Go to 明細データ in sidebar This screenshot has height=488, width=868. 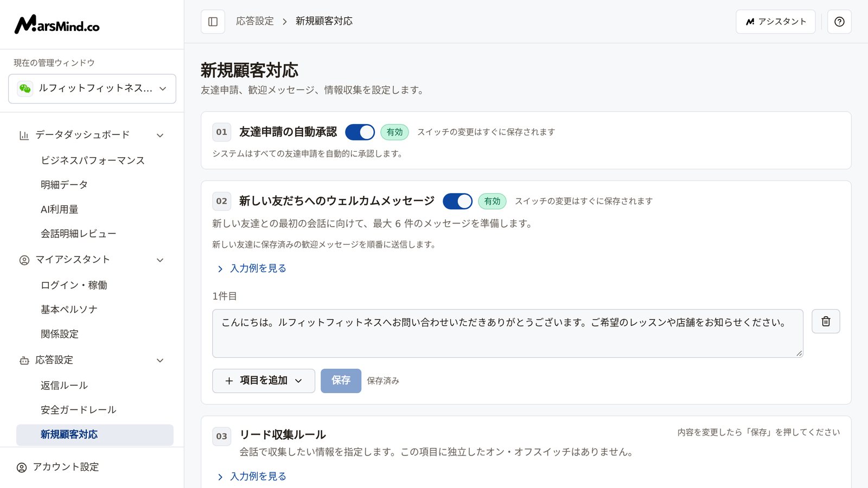(x=64, y=185)
